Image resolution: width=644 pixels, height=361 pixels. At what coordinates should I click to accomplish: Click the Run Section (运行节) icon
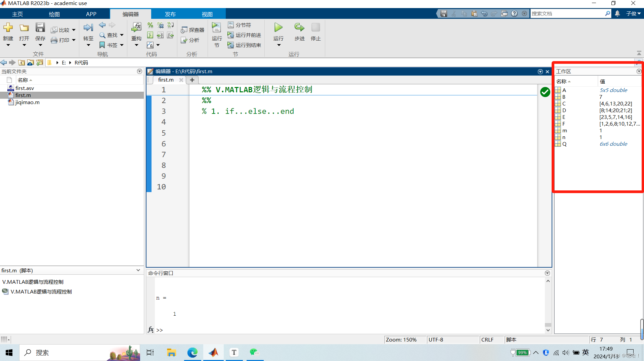[217, 28]
